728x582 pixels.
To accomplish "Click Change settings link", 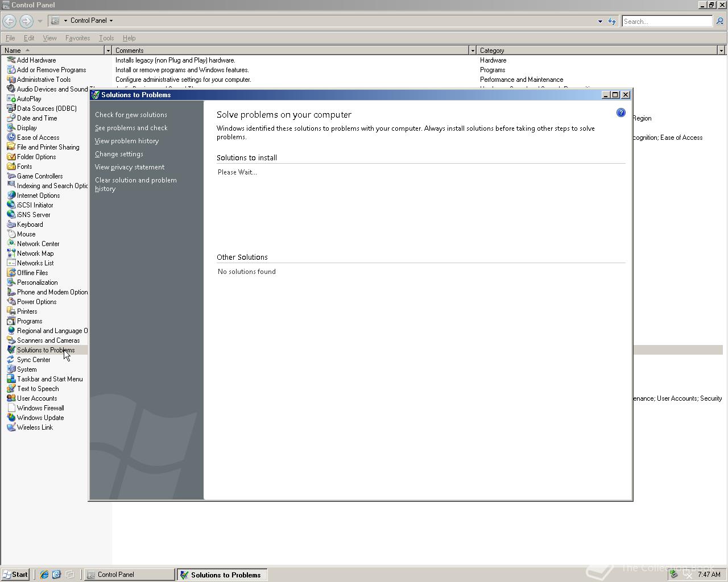I will click(119, 154).
